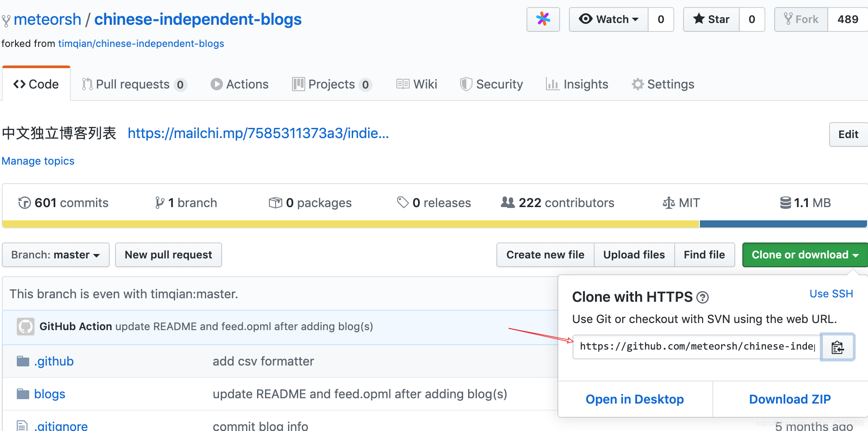The image size is (868, 431).
Task: Click Find file button
Action: pos(704,255)
